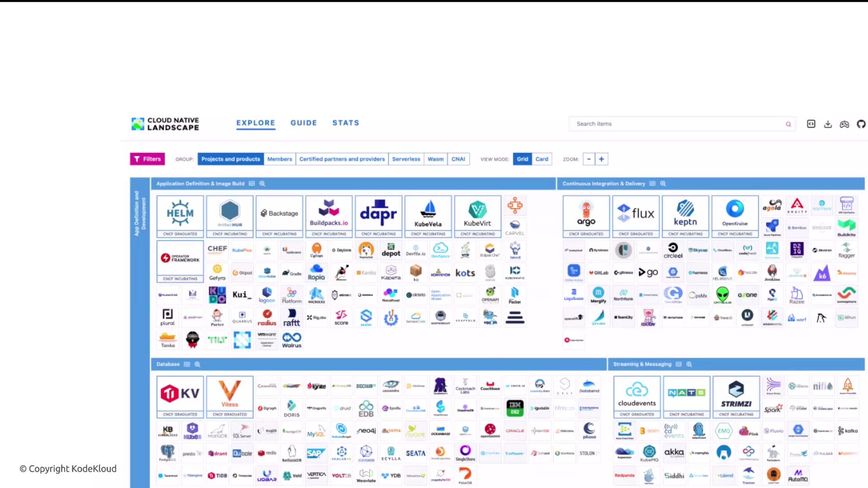The height and width of the screenshot is (488, 868).
Task: Open the Argo project tile
Action: click(x=586, y=216)
